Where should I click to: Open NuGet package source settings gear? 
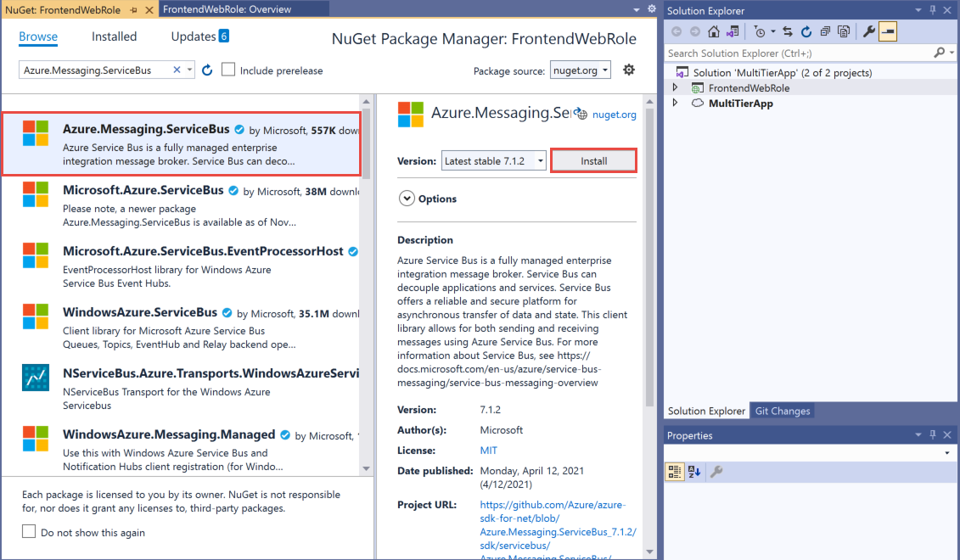pyautogui.click(x=629, y=70)
